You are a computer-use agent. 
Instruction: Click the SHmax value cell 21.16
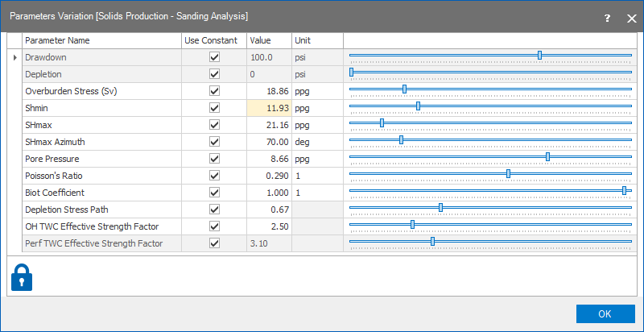click(269, 125)
